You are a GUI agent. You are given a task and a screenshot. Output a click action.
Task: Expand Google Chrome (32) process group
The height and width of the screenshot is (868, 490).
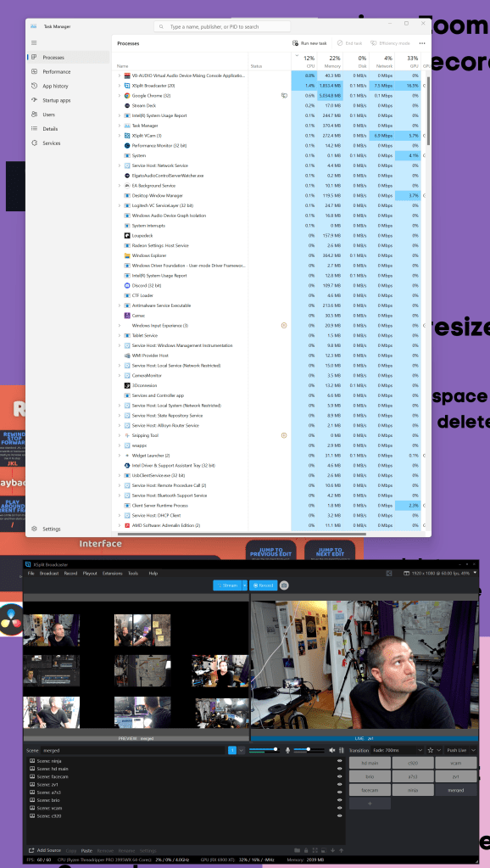pyautogui.click(x=119, y=96)
